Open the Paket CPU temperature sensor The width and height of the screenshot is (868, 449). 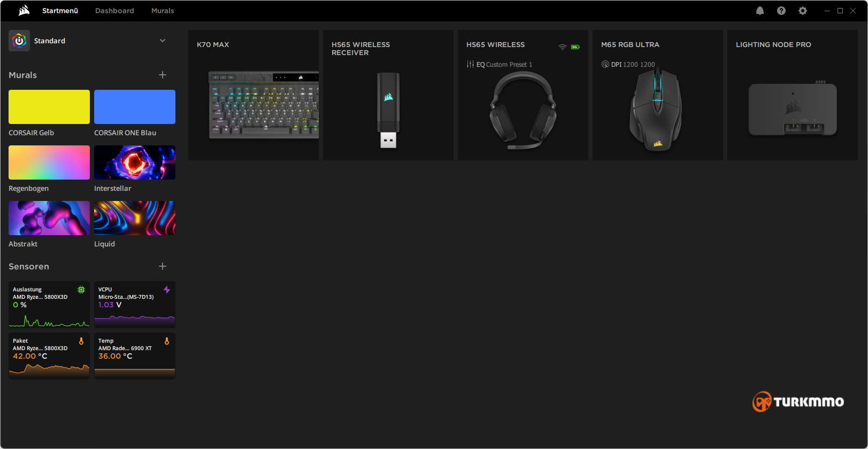point(49,355)
